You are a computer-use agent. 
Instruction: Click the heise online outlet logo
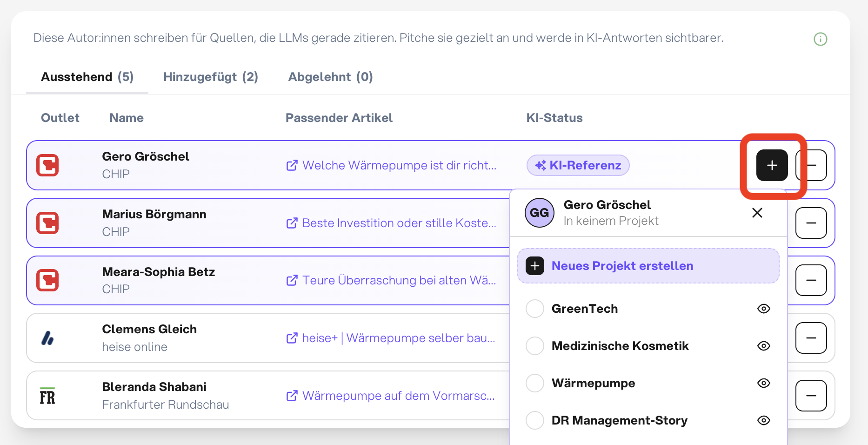click(47, 338)
